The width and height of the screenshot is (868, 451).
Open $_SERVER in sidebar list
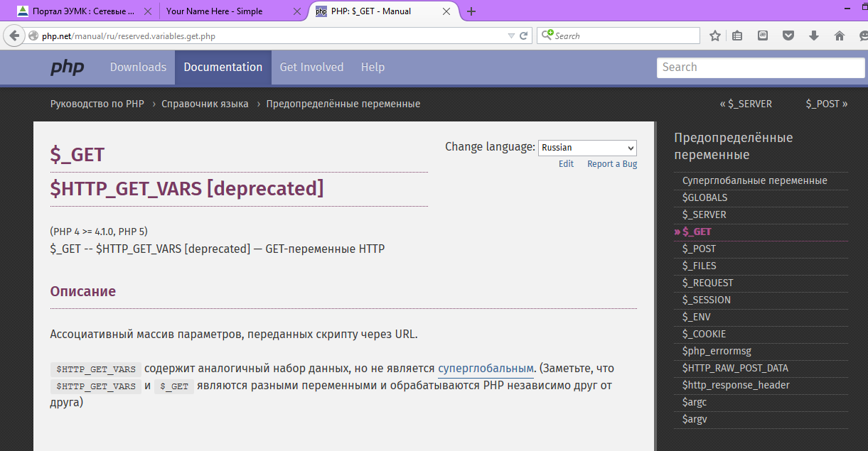(704, 214)
